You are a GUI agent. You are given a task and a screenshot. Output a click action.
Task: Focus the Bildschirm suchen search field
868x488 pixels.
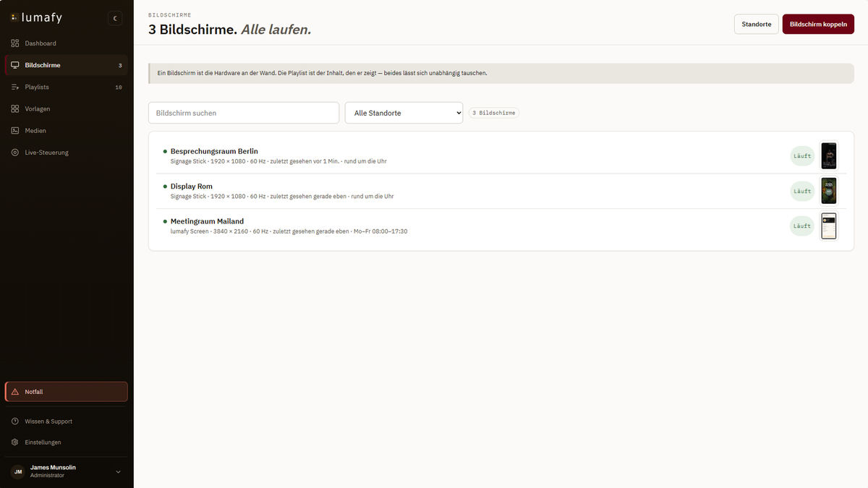[x=244, y=113]
